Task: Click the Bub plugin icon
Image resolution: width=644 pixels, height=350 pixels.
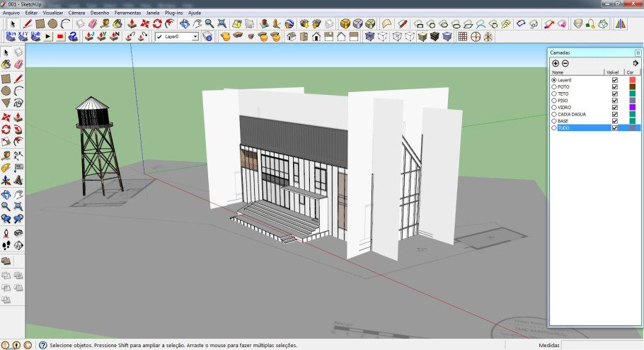Action: [35, 37]
